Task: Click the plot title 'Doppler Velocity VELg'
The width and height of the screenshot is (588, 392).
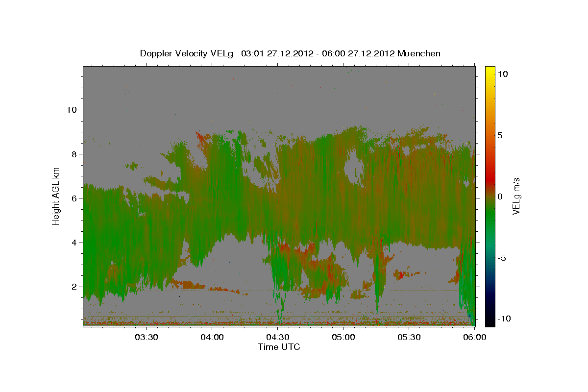Action: click(187, 53)
